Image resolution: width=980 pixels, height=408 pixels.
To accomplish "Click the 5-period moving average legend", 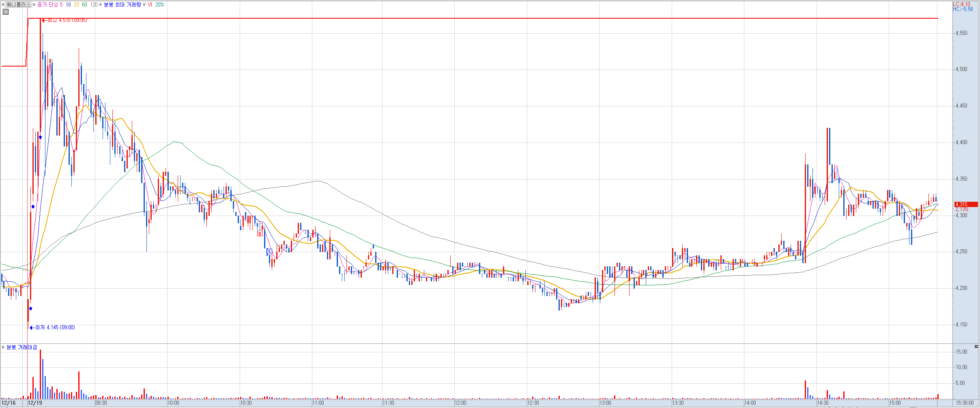I will 61,5.
